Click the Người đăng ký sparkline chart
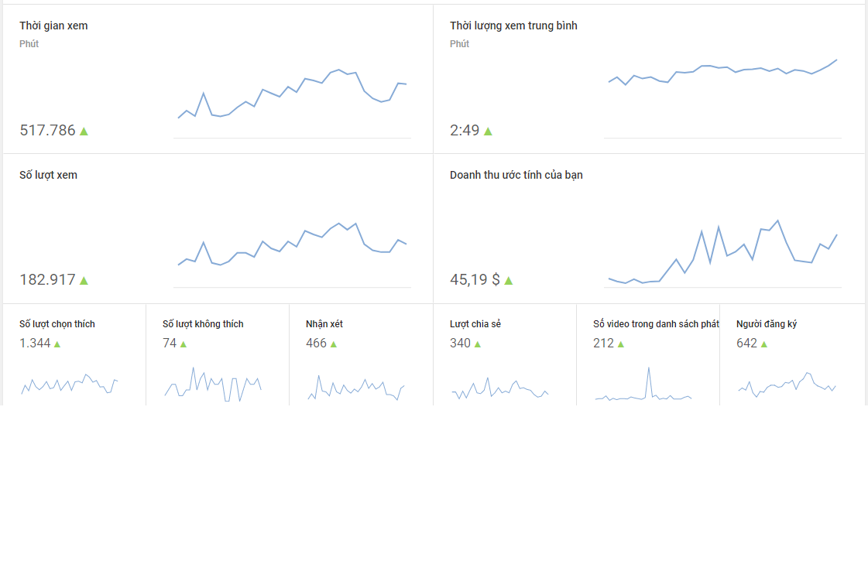This screenshot has width=868, height=588. tap(787, 385)
